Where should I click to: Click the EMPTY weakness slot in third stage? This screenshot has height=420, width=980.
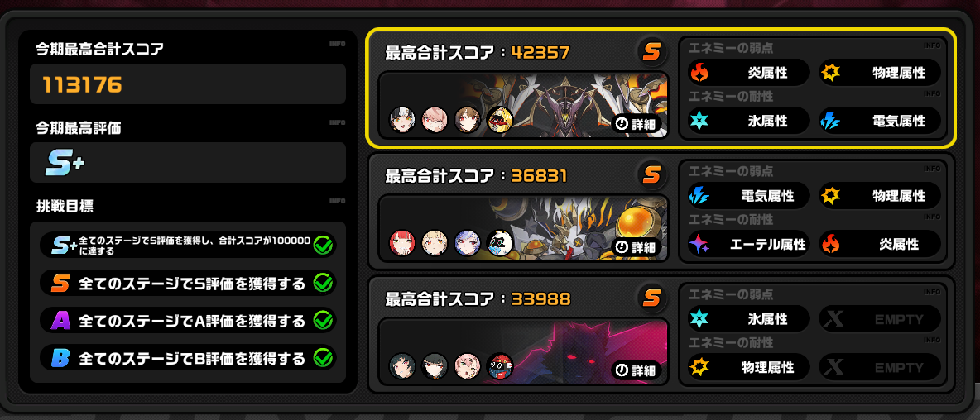click(880, 319)
